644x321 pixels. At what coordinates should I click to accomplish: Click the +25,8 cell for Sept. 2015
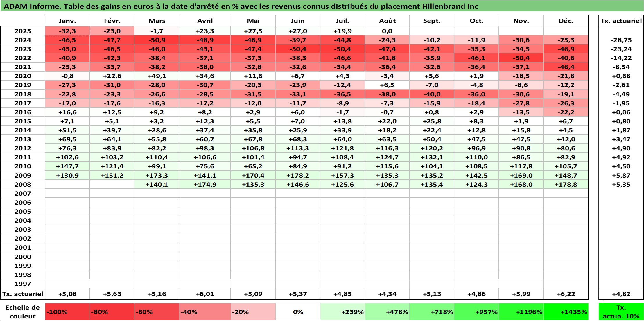[x=432, y=121]
